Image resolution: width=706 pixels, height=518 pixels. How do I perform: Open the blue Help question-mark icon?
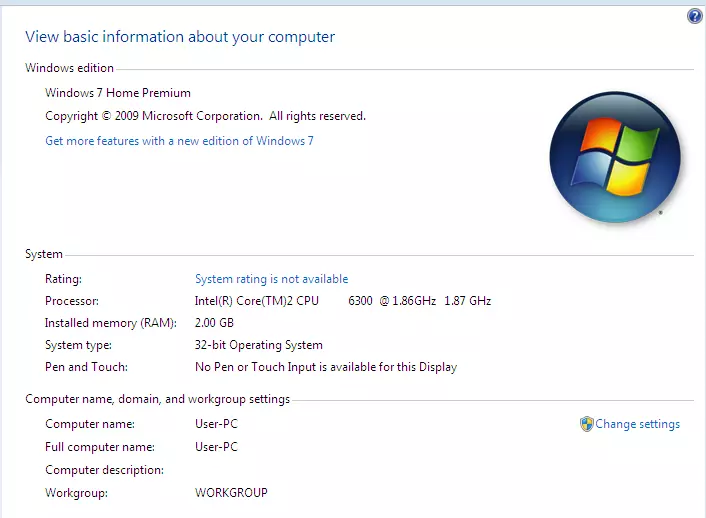tap(694, 17)
